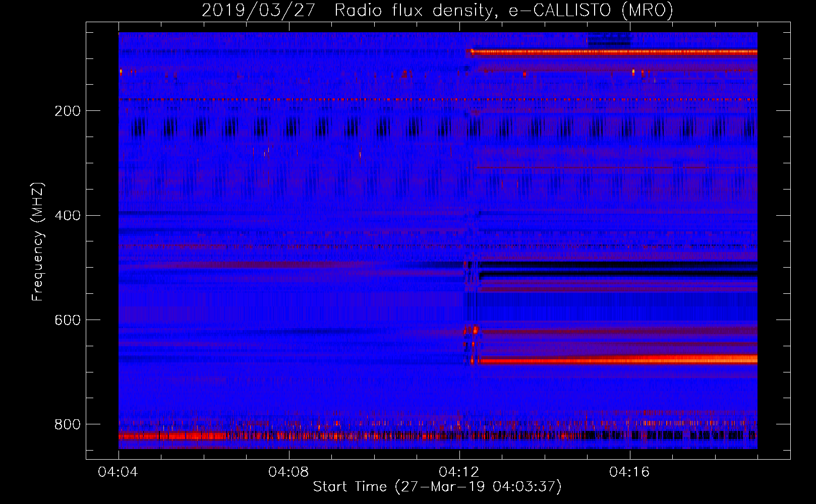Click the 04:12 time tick label

[x=459, y=472]
